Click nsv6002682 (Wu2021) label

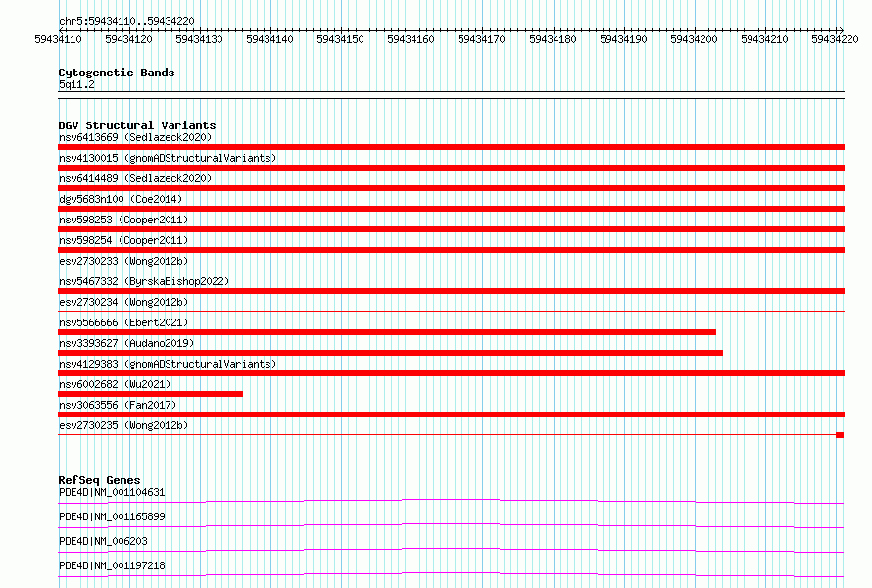[115, 384]
